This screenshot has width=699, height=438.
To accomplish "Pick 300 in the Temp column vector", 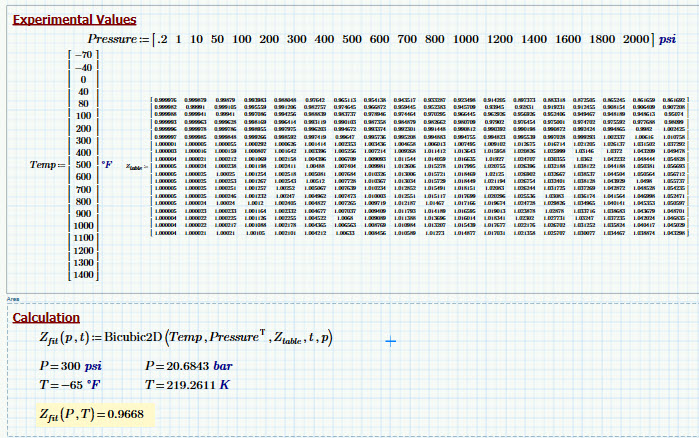I will 83,141.
